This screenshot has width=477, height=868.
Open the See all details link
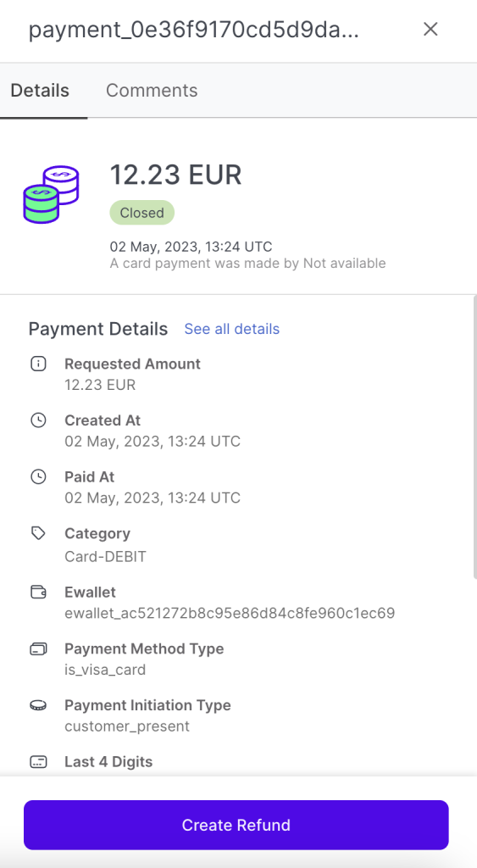[x=232, y=329]
